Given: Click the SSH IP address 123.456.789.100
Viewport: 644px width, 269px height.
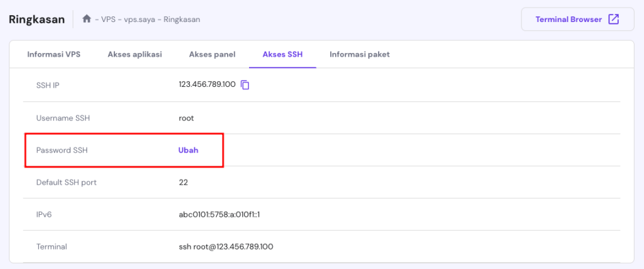Looking at the screenshot, I should point(207,85).
